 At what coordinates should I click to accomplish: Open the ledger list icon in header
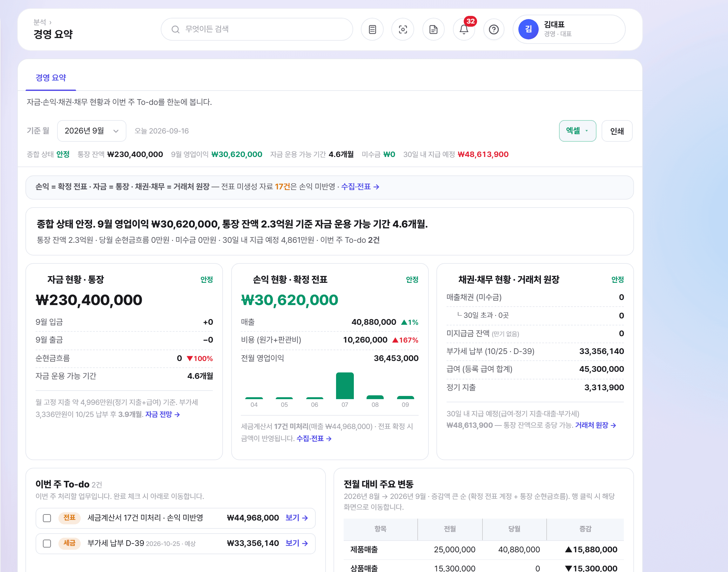click(x=372, y=30)
